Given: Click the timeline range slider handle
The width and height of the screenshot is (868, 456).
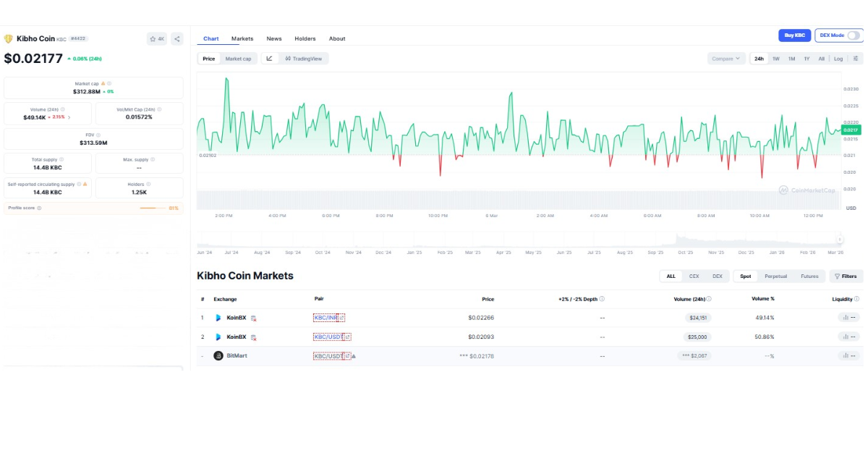Looking at the screenshot, I should (840, 240).
